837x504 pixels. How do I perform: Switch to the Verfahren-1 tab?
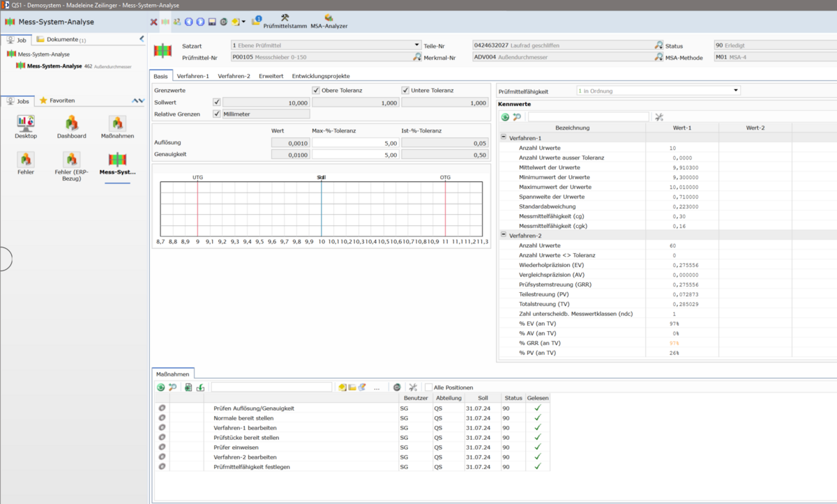click(x=193, y=75)
